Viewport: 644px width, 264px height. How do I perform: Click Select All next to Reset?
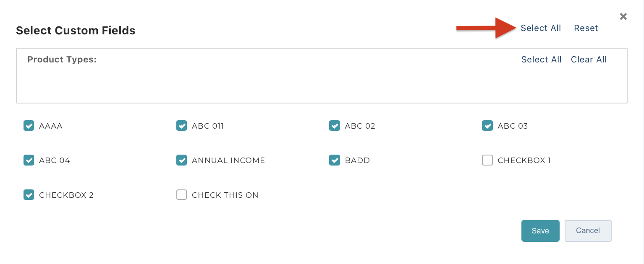(x=541, y=28)
